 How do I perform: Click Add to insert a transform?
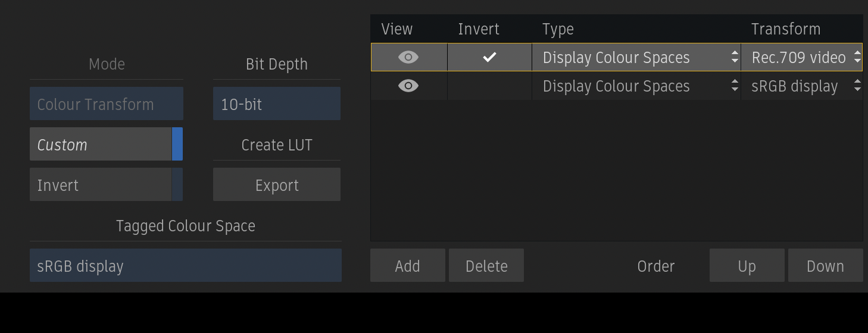tap(407, 265)
